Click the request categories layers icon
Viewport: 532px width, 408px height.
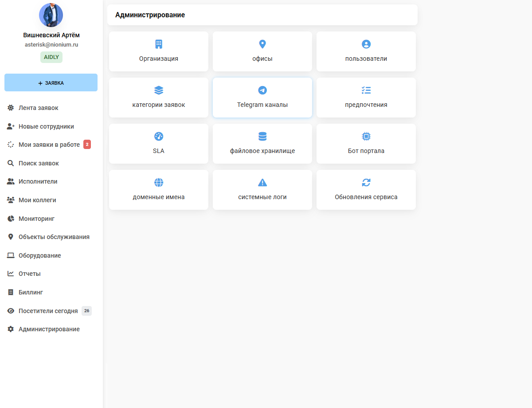click(x=159, y=90)
